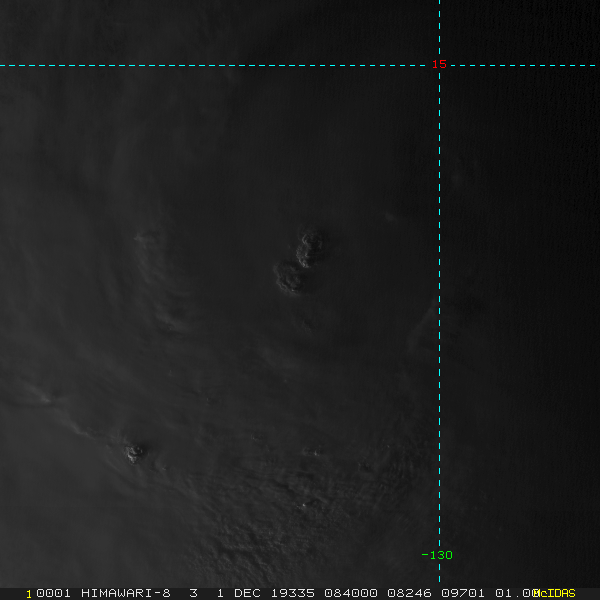This screenshot has height=600, width=600.
Task: Click the date text 1 DEC 19335
Action: click(x=266, y=593)
